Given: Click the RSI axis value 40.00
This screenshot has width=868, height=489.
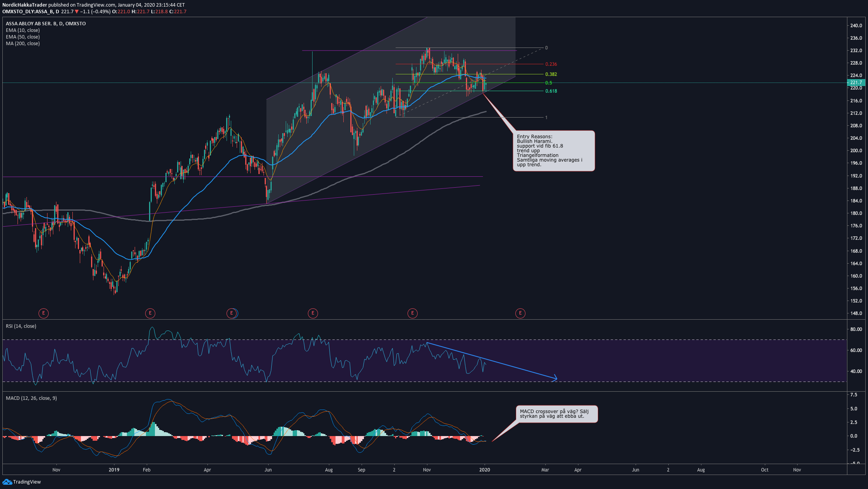Looking at the screenshot, I should [x=856, y=371].
